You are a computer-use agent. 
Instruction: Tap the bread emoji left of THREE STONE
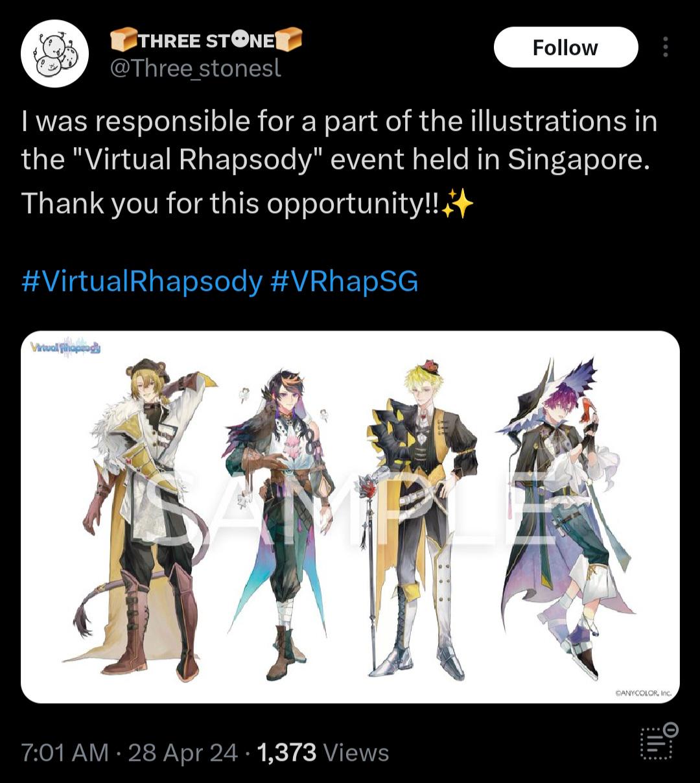pyautogui.click(x=122, y=40)
